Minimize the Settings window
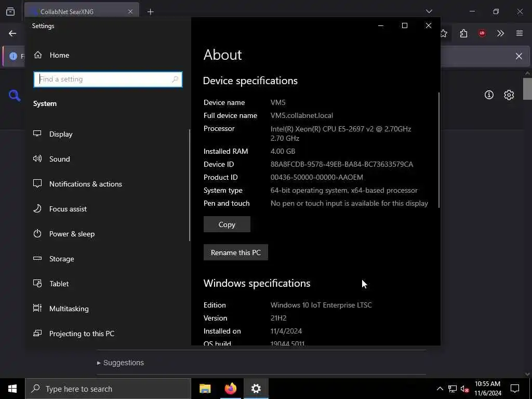Viewport: 532px width, 399px height. [x=381, y=26]
